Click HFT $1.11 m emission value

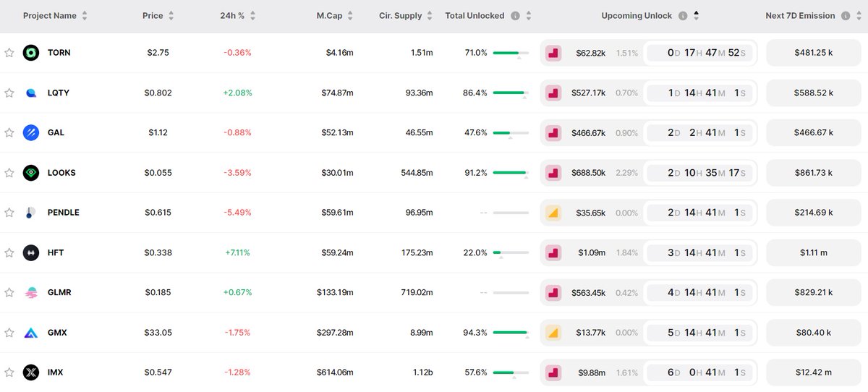click(x=814, y=252)
